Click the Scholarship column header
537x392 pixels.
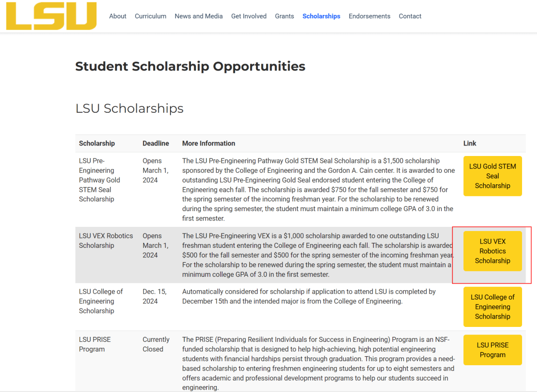[x=97, y=144]
